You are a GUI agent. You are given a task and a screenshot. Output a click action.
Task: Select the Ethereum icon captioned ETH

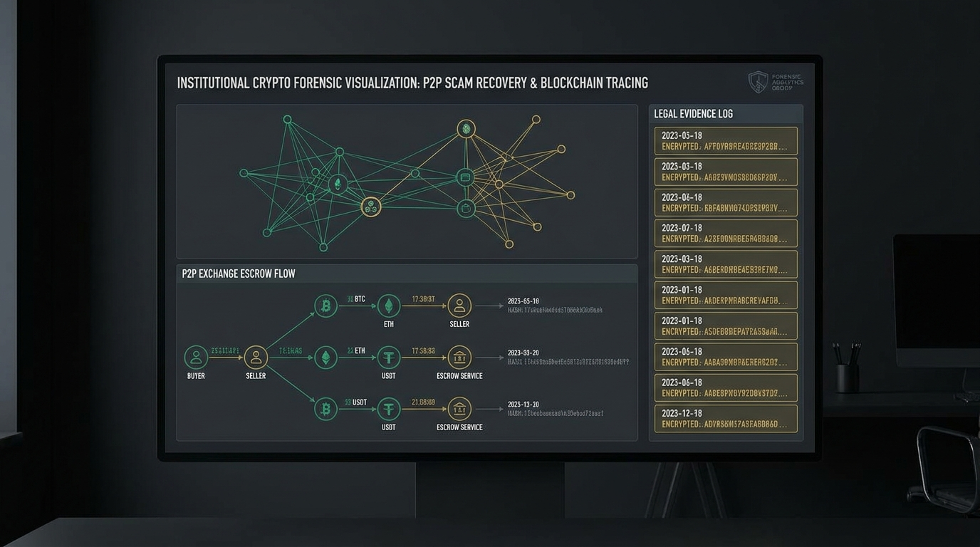(x=389, y=306)
